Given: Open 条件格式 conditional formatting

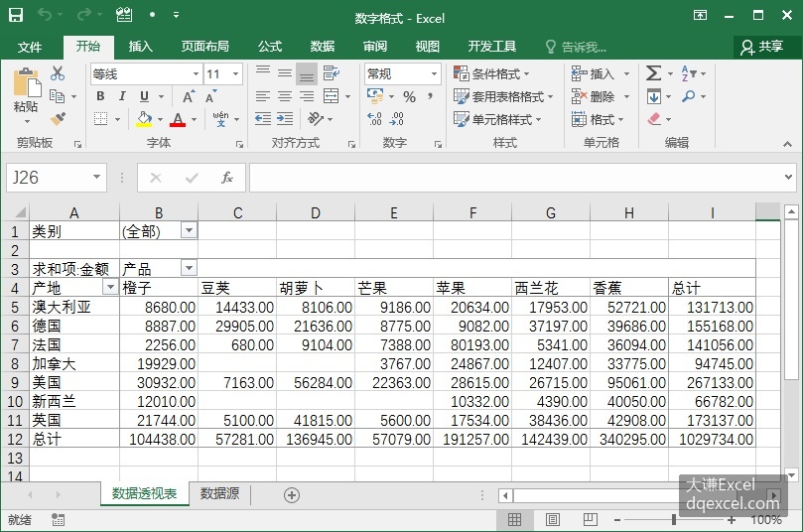Looking at the screenshot, I should tap(491, 73).
